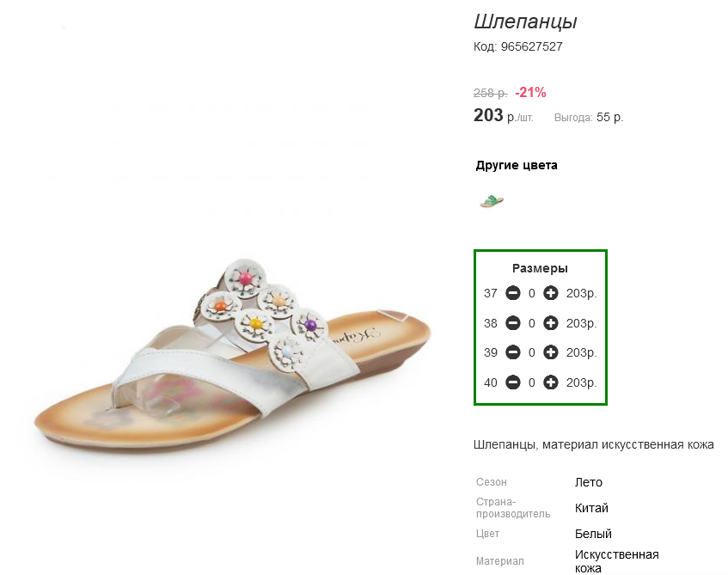Increase quantity for size 39

(x=551, y=352)
